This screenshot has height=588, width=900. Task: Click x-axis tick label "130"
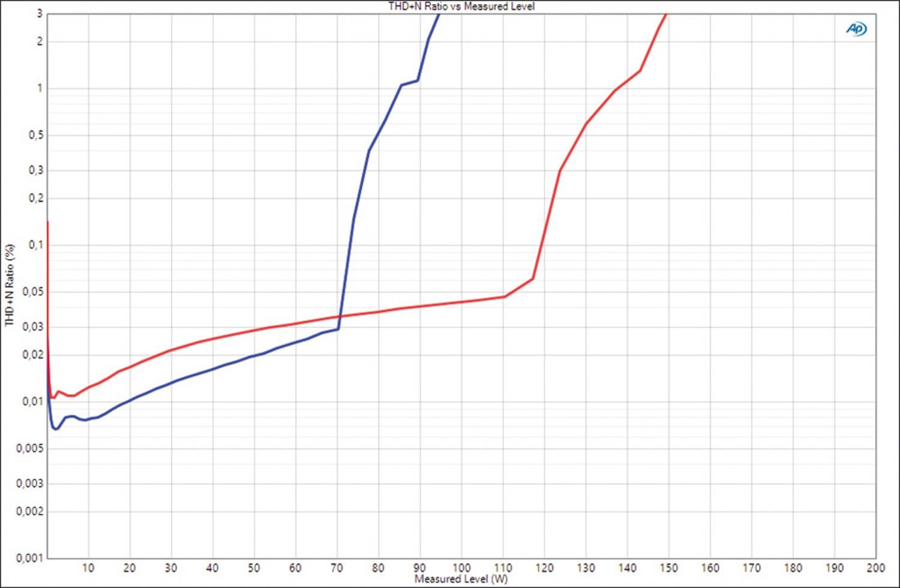[x=586, y=568]
